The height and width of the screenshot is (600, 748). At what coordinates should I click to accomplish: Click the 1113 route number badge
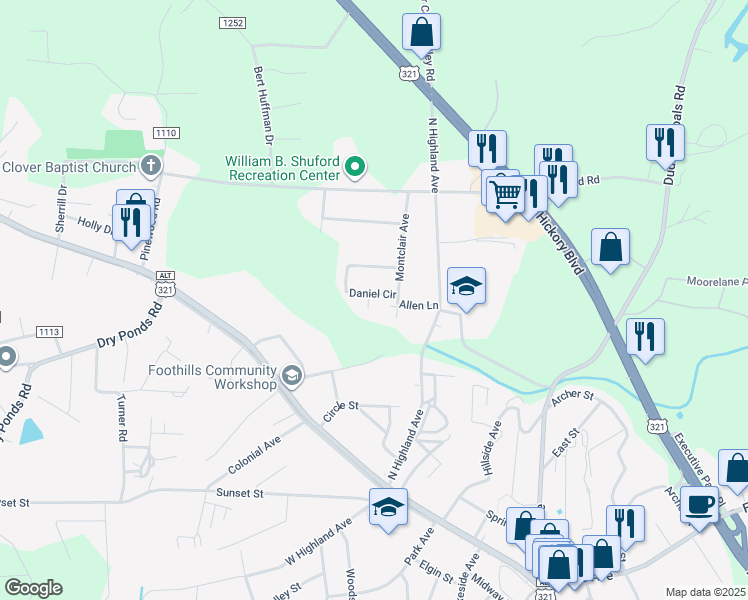[x=49, y=332]
